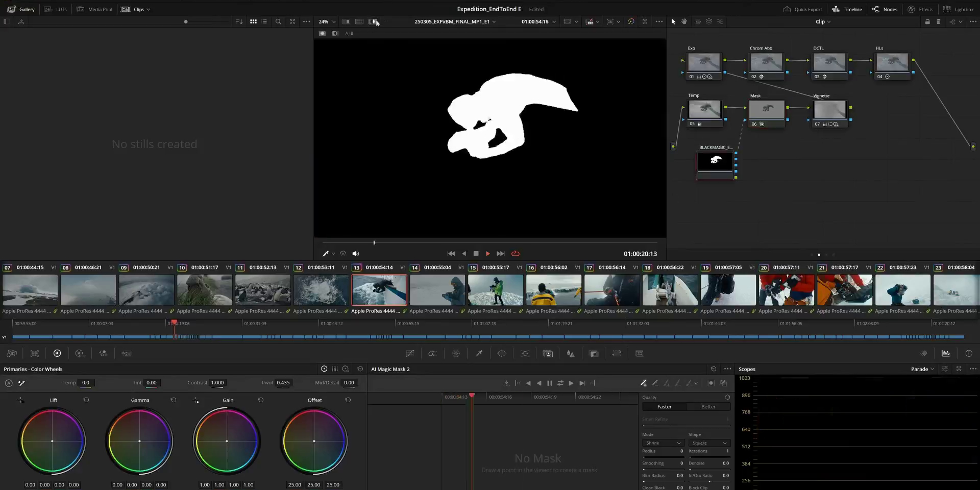980x490 pixels.
Task: Open the Parade scope type dropdown
Action: coord(922,369)
